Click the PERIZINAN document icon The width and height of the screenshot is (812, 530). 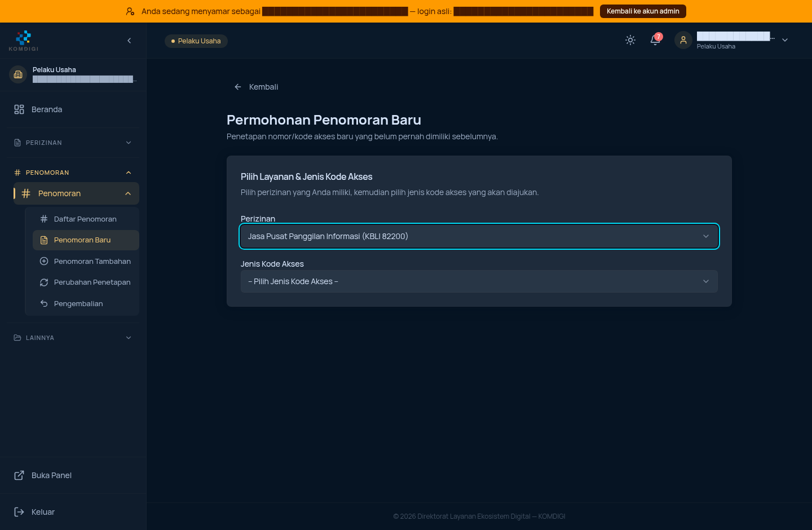coord(17,143)
